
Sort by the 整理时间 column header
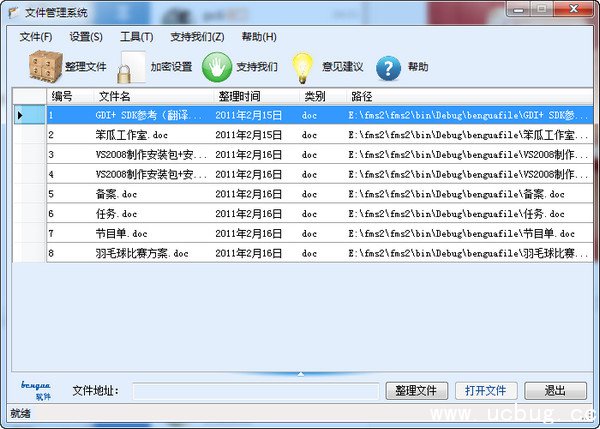240,96
